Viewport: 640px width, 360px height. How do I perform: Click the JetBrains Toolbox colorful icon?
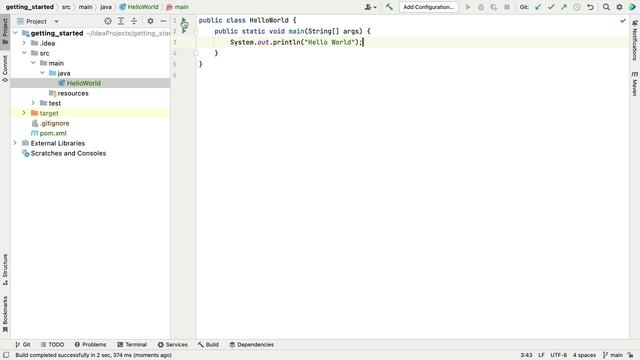(632, 7)
